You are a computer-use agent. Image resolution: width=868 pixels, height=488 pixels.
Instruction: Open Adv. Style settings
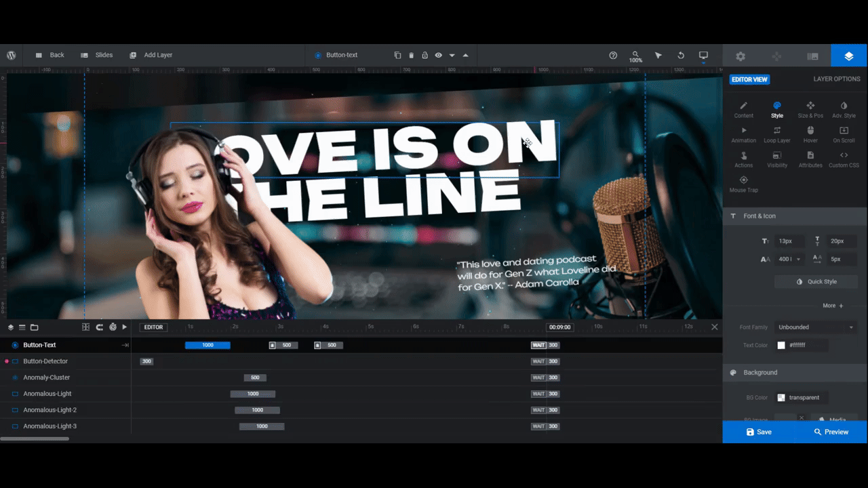coord(844,110)
